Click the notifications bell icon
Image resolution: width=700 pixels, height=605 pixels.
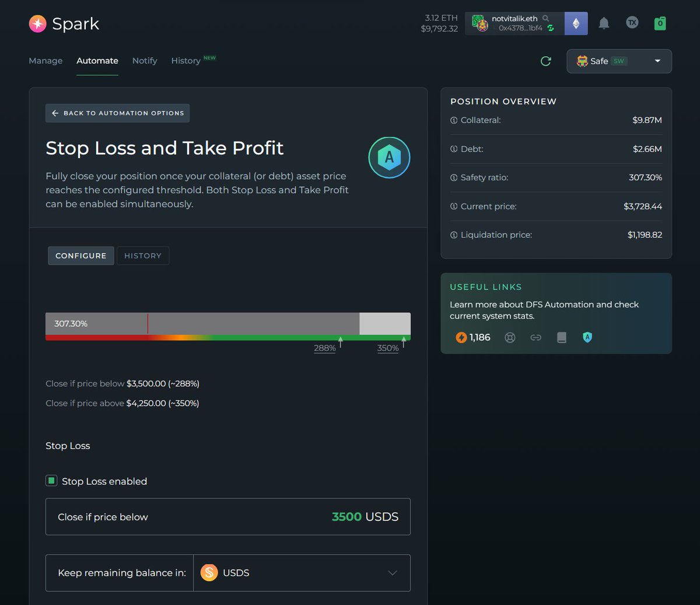[604, 23]
